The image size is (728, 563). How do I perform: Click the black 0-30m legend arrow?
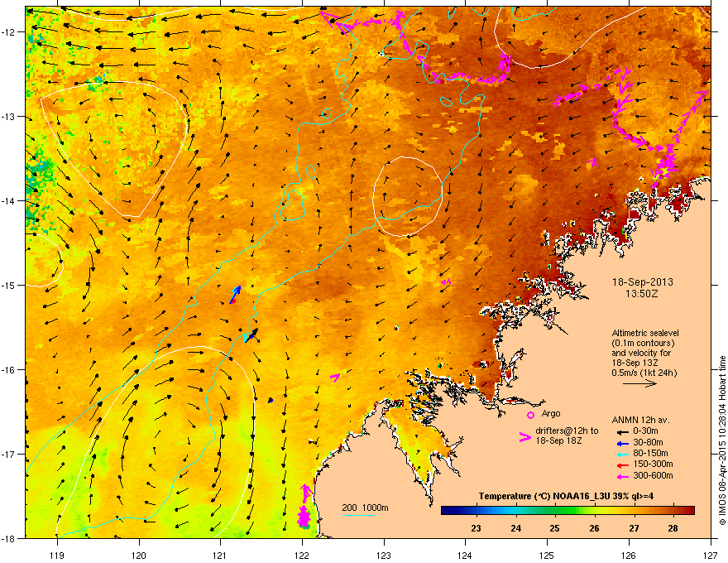pyautogui.click(x=623, y=432)
